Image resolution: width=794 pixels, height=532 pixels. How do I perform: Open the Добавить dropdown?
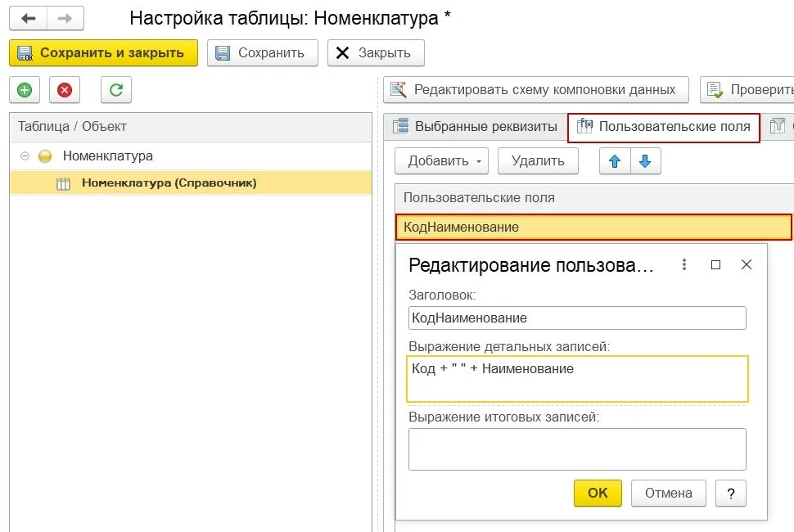(x=440, y=160)
